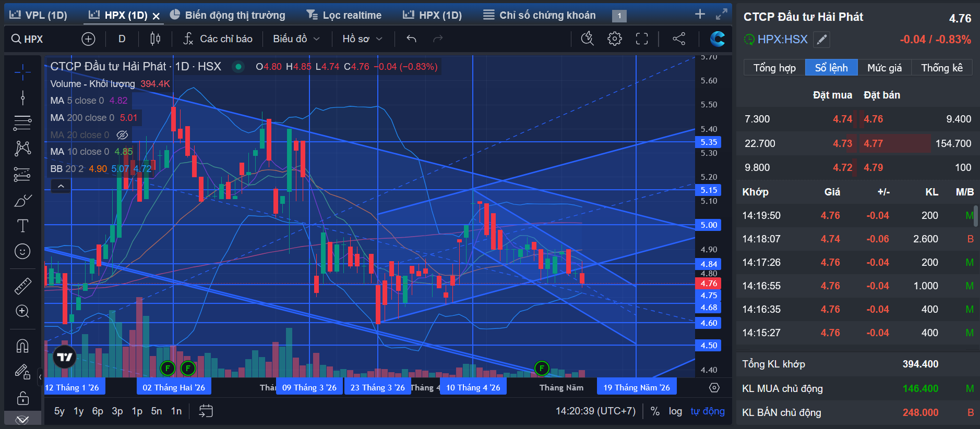Set chart range to 5y

point(59,411)
